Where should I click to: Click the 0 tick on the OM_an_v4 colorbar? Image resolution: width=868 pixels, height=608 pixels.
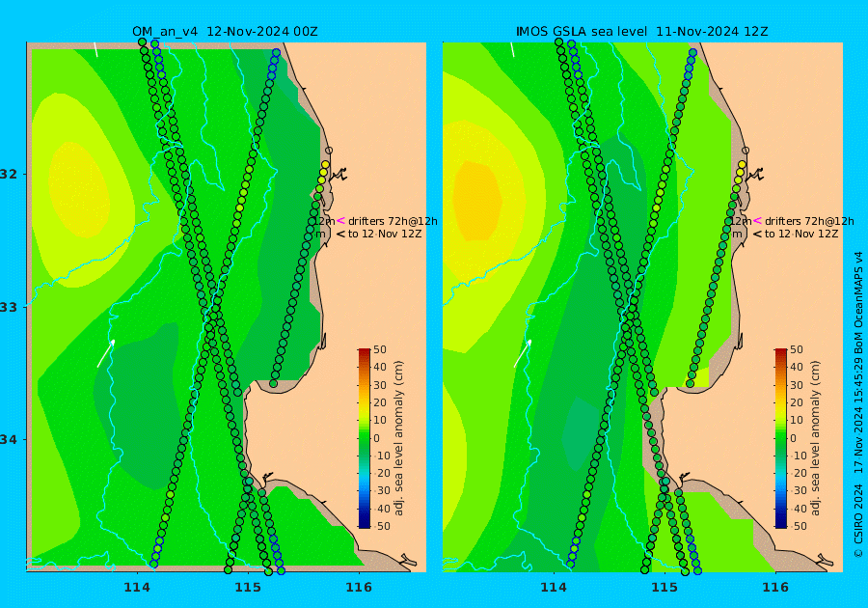coord(376,438)
